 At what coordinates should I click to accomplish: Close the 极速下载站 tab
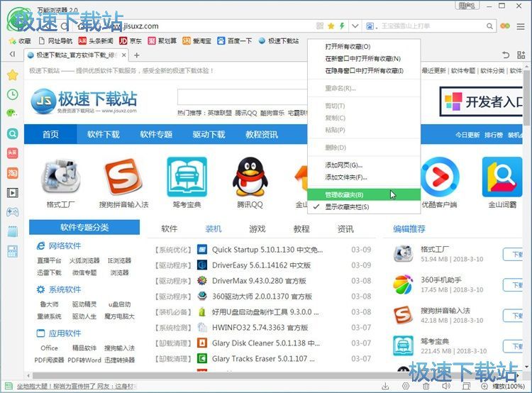(x=124, y=55)
